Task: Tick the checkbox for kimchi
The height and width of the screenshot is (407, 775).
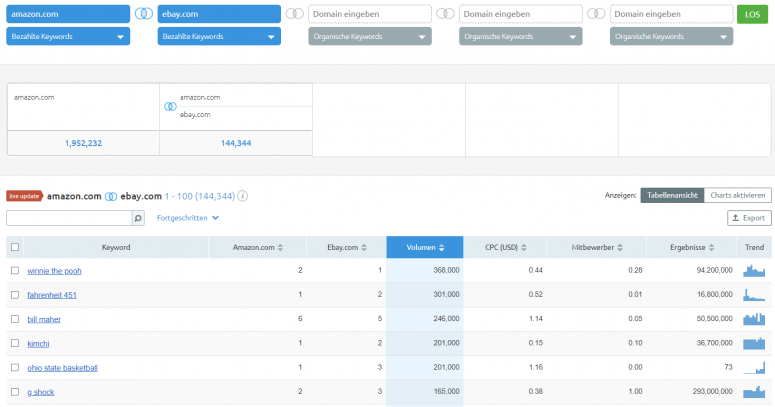Action: pyautogui.click(x=15, y=343)
